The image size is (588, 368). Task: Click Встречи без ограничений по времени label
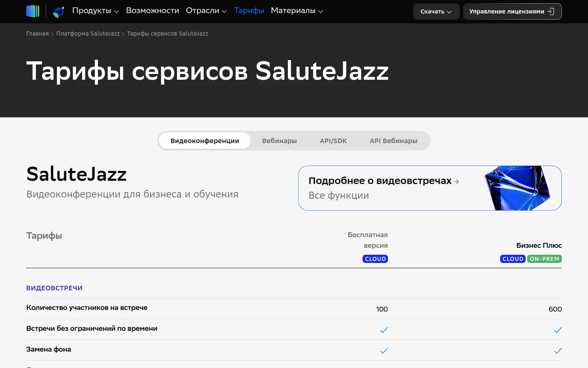tap(92, 328)
